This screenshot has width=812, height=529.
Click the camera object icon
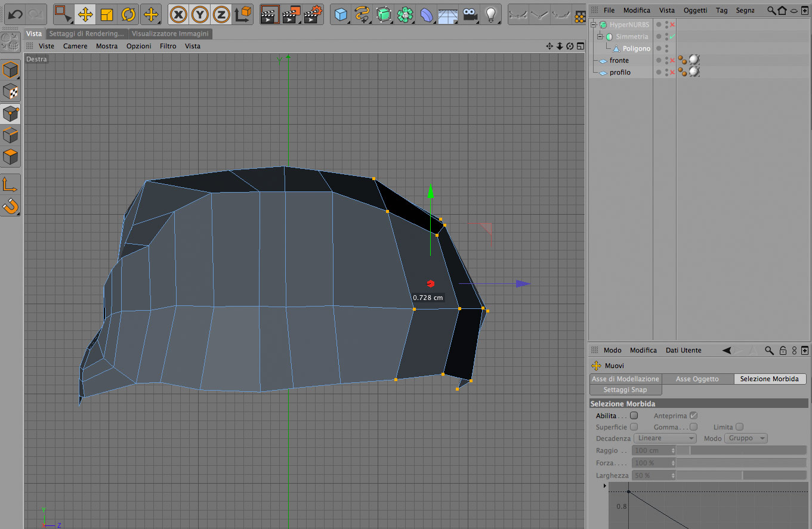coord(470,14)
